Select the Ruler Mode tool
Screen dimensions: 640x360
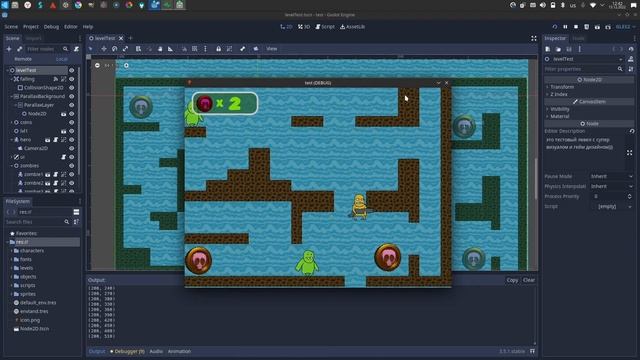click(171, 49)
